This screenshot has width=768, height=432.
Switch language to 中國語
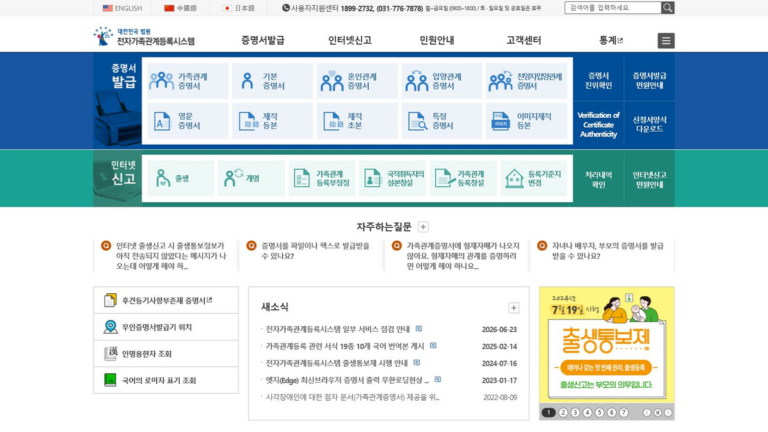180,8
